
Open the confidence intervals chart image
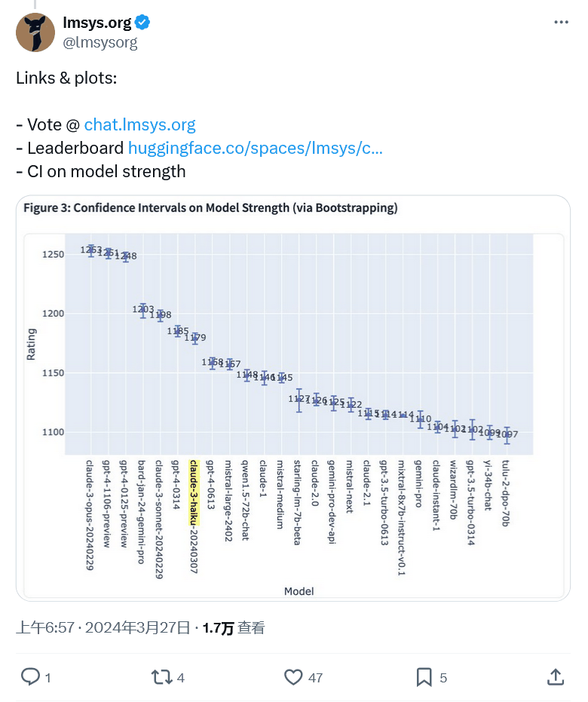[x=293, y=397]
